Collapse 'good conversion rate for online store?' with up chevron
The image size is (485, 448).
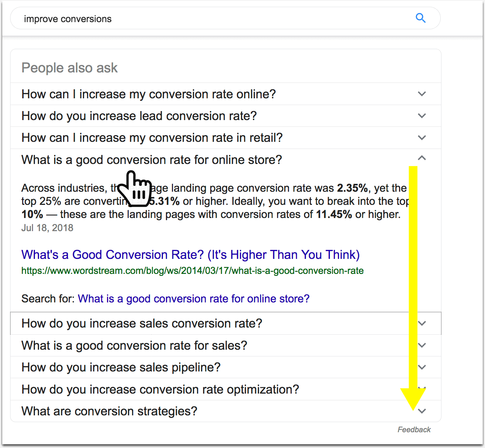[422, 158]
